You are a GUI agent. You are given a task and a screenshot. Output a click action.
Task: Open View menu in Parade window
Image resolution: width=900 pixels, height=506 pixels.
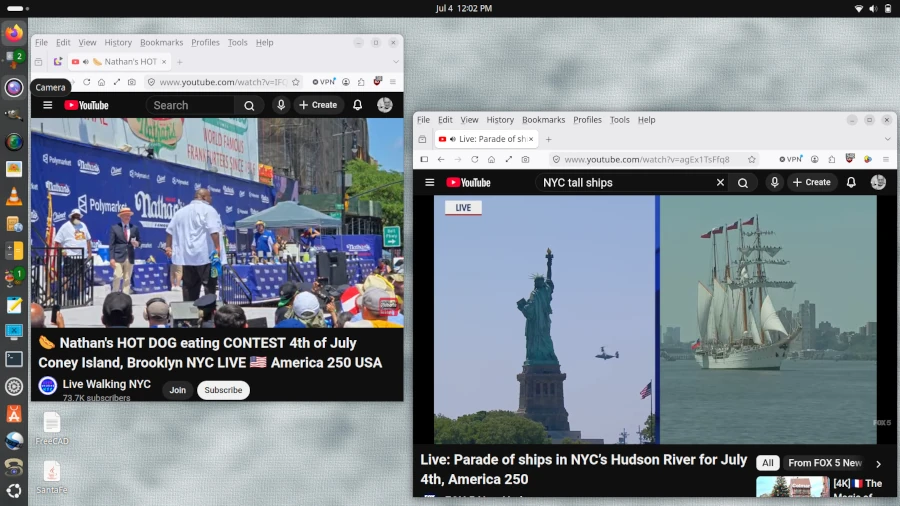469,120
